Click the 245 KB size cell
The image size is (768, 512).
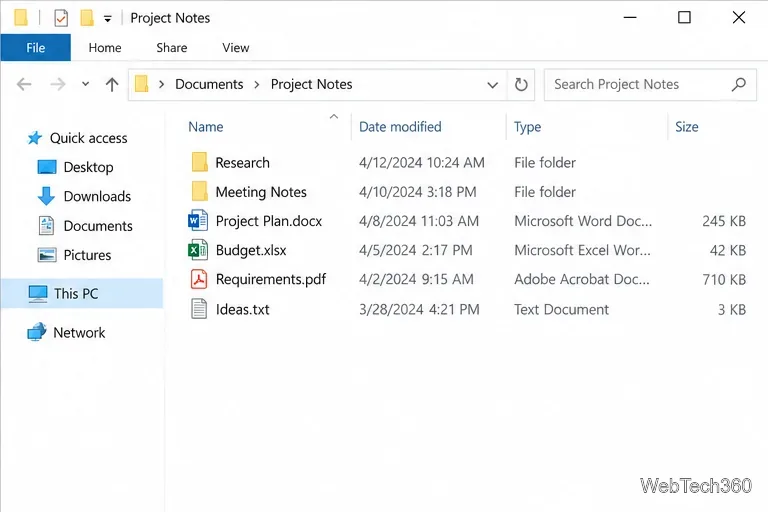click(724, 221)
